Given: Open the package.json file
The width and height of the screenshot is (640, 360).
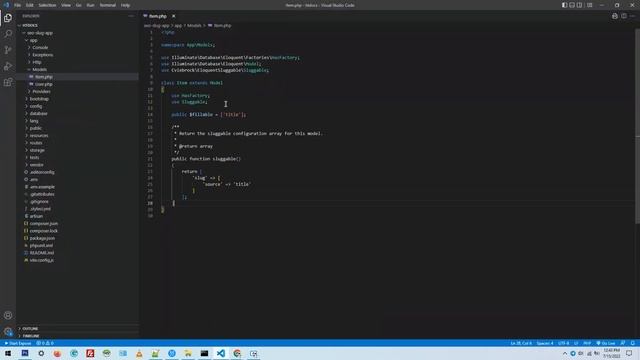Looking at the screenshot, I should pyautogui.click(x=42, y=238).
